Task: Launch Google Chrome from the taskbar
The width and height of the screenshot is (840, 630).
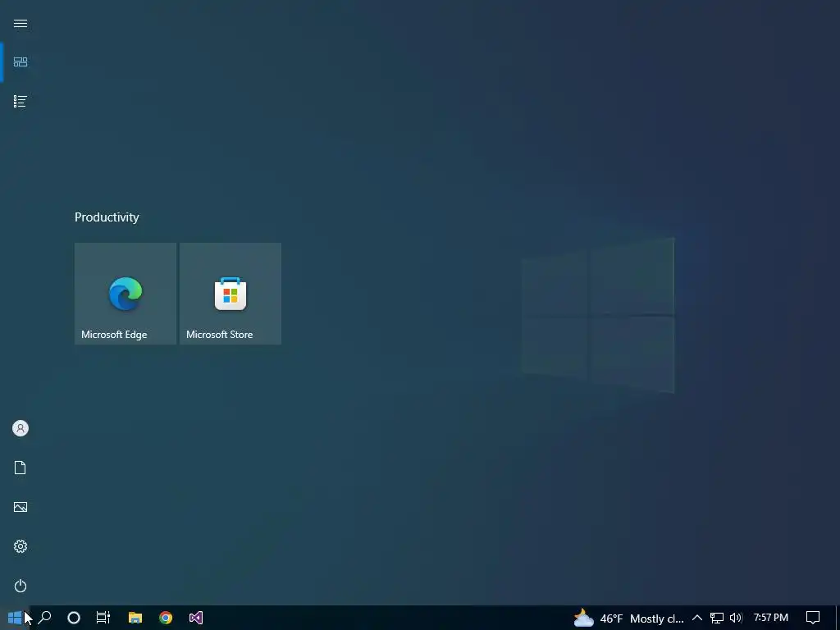Action: 166,618
